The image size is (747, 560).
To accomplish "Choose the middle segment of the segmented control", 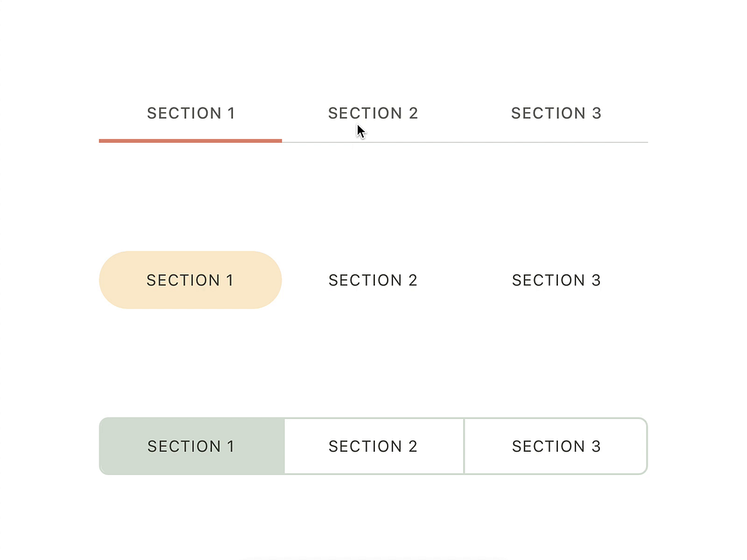I will click(x=373, y=446).
